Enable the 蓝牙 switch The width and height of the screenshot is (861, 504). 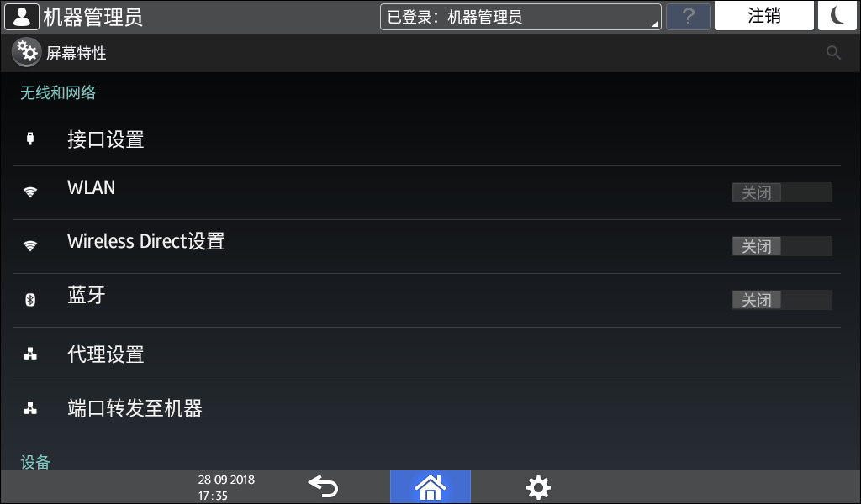782,300
